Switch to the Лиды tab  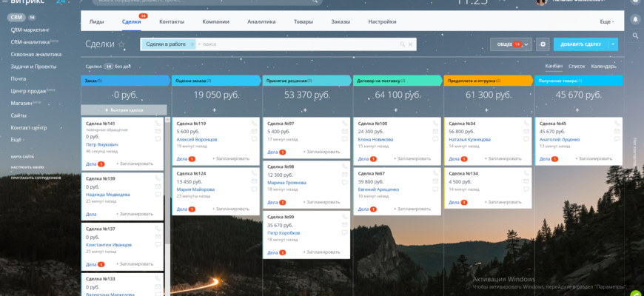click(96, 21)
